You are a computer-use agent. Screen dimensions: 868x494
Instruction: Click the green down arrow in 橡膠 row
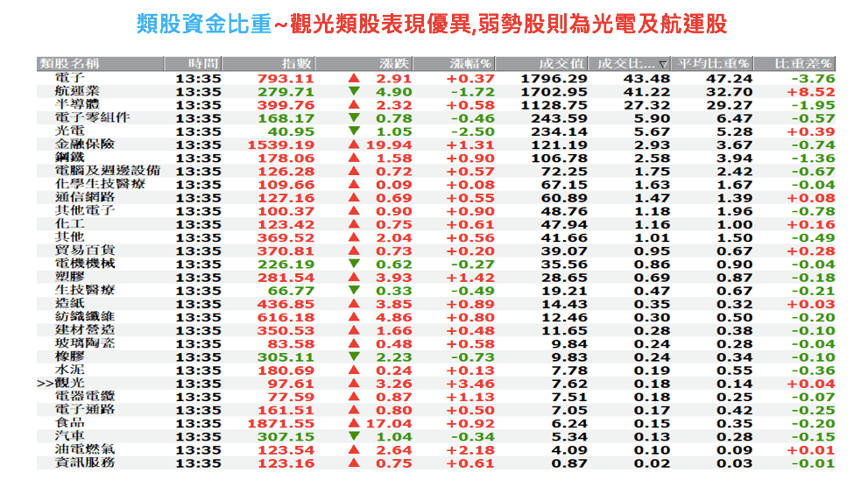pos(354,357)
